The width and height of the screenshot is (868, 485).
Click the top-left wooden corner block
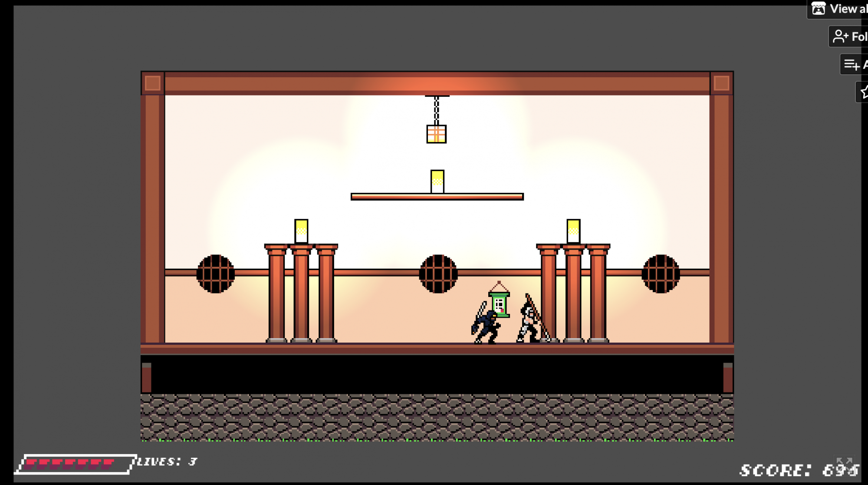coord(152,83)
